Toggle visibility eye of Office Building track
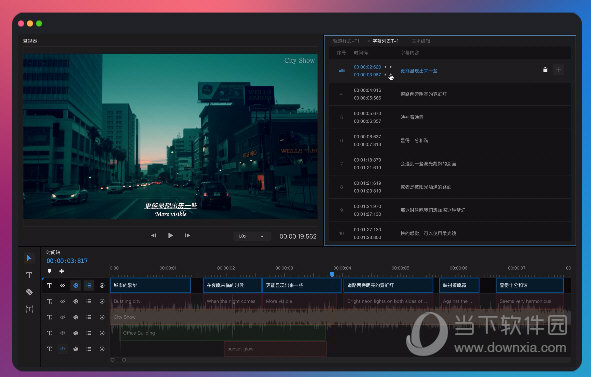Viewport: 591px width, 377px height. 63,333
